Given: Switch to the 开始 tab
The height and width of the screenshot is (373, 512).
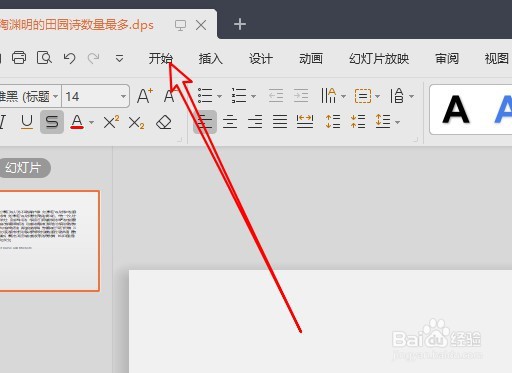Looking at the screenshot, I should [161, 59].
